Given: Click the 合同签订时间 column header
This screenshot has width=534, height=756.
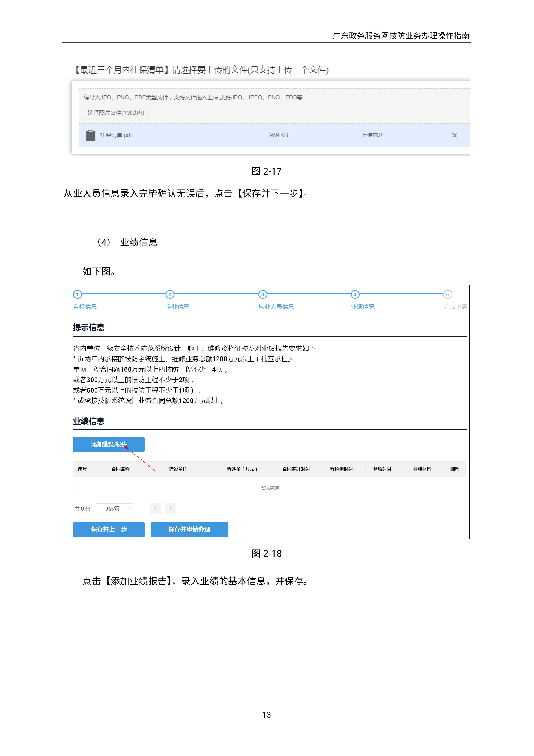Looking at the screenshot, I should coord(296,469).
